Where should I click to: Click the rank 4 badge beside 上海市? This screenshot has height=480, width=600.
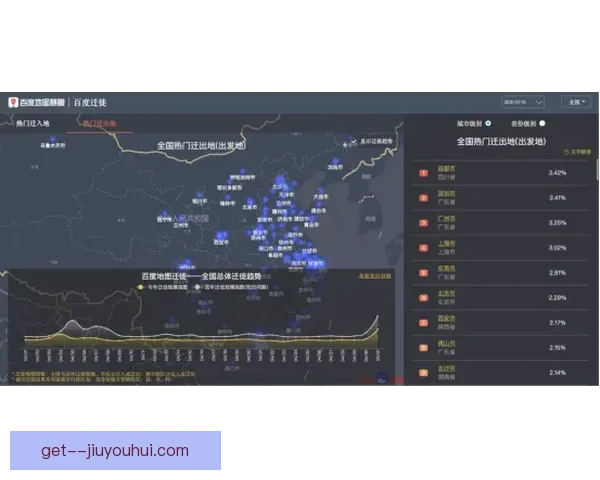tap(423, 248)
